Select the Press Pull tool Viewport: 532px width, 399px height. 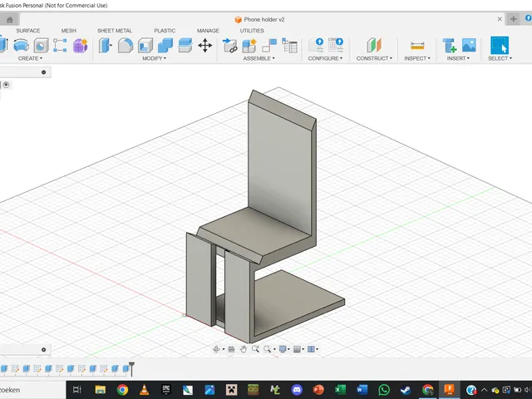(x=106, y=46)
